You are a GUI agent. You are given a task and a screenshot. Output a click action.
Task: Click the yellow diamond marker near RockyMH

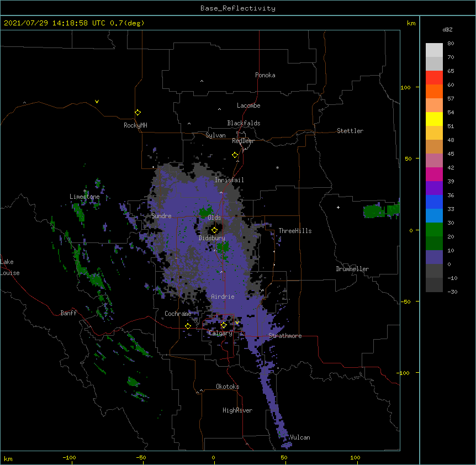137,113
